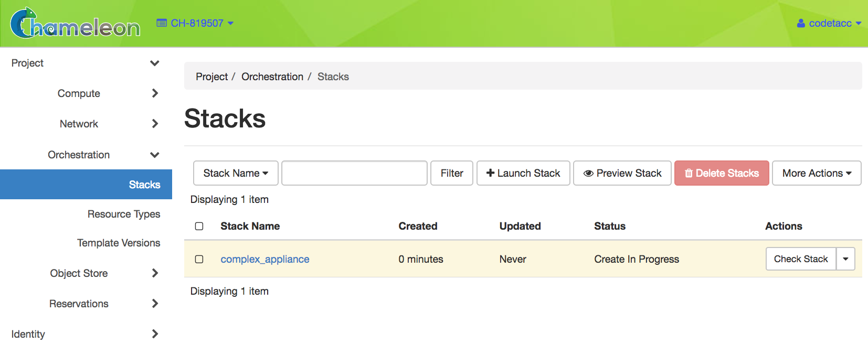
Task: Click into the stack filter text field
Action: pyautogui.click(x=354, y=173)
